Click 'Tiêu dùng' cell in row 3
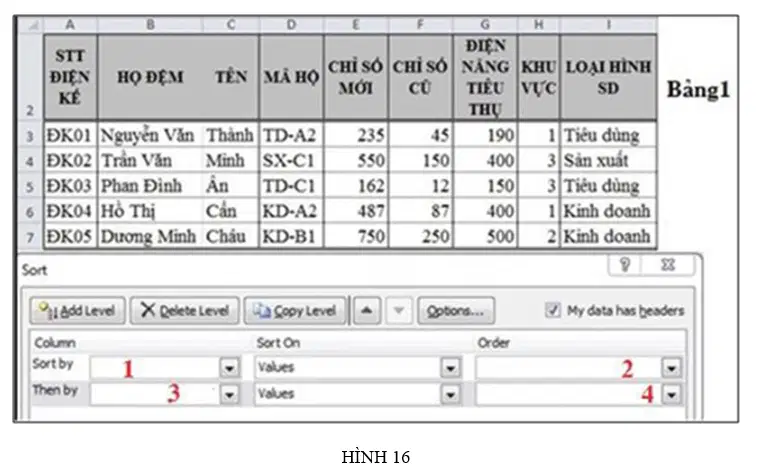This screenshot has width=761, height=474. (608, 135)
